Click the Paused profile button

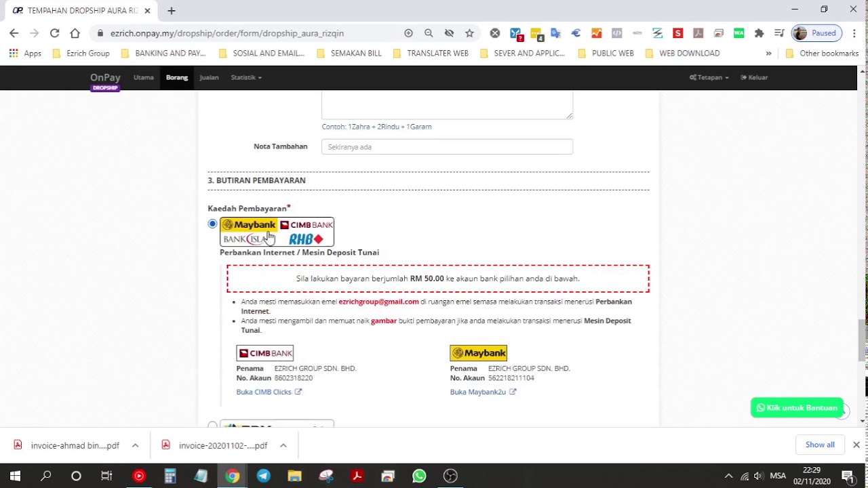coord(817,33)
